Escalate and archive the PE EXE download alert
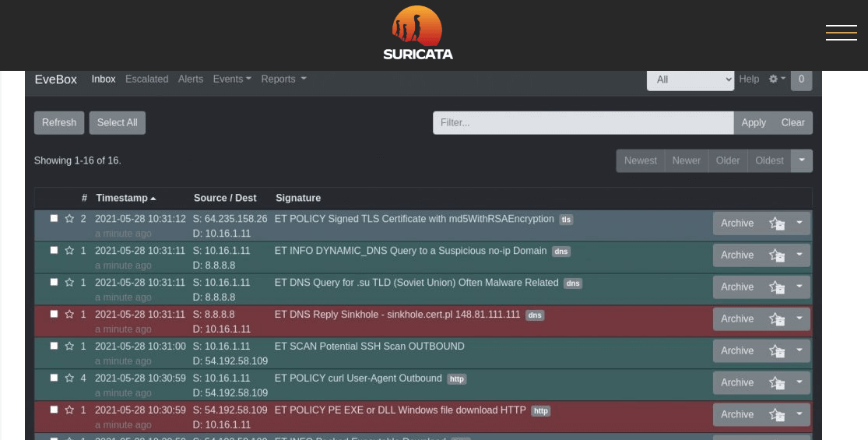The height and width of the screenshot is (440, 868). click(x=777, y=414)
